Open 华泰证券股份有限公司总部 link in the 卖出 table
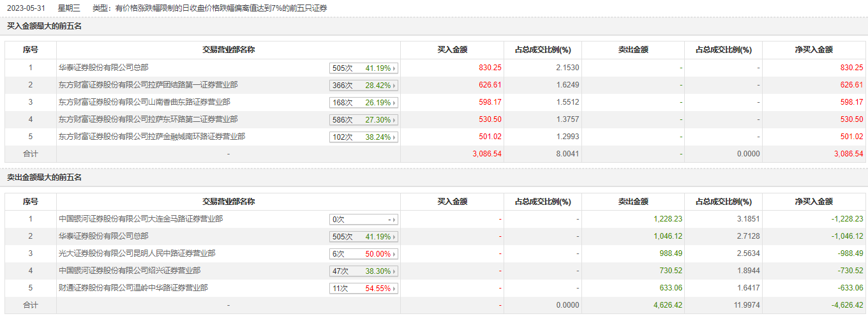 (x=103, y=236)
